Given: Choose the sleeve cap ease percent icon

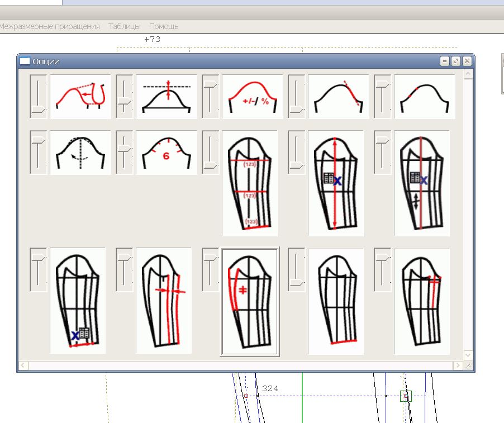Looking at the screenshot, I should (x=253, y=97).
